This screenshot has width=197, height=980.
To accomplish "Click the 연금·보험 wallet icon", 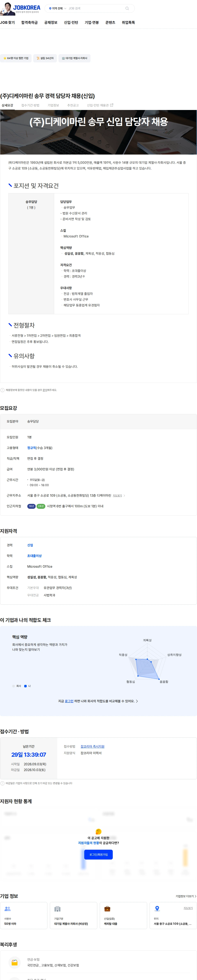I will 14,963.
